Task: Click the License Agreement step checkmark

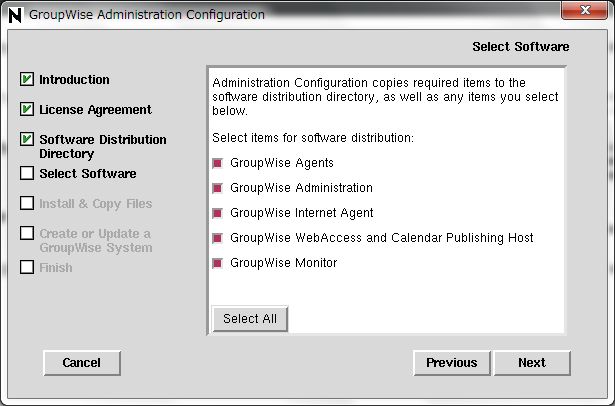Action: [x=27, y=109]
